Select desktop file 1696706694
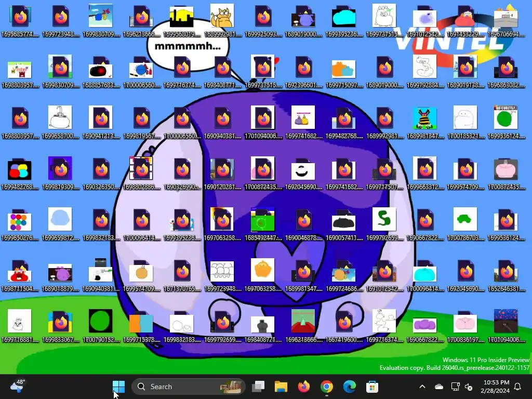532x399 pixels. point(506,20)
